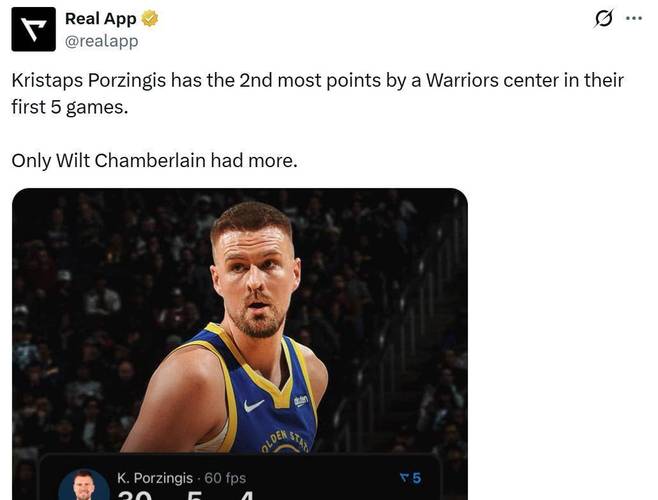This screenshot has height=500, width=658.
Task: Click the Nike swoosh on the jersey
Action: [254, 406]
